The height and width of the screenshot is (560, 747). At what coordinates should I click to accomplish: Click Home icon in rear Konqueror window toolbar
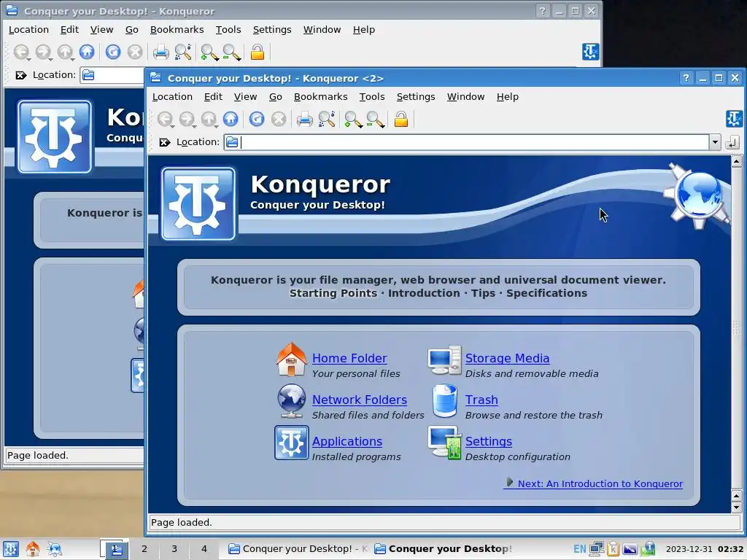click(87, 52)
